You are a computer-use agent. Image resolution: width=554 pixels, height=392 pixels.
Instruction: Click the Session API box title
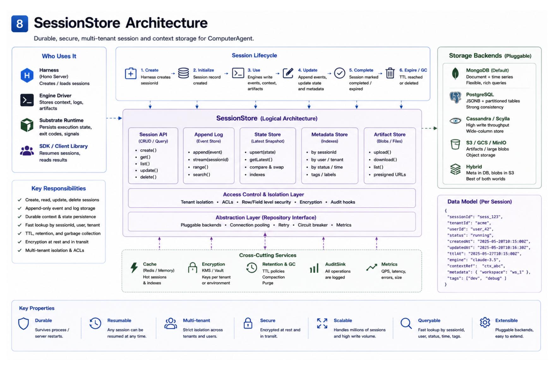point(153,135)
